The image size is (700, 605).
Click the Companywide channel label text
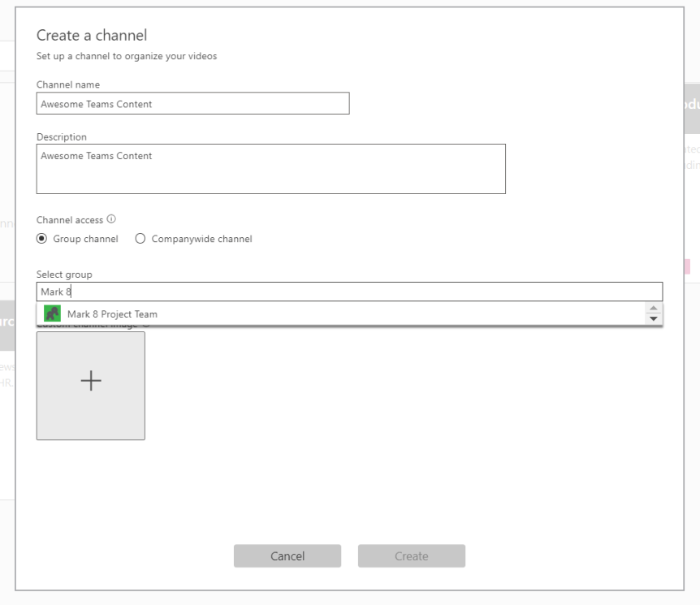pyautogui.click(x=201, y=239)
